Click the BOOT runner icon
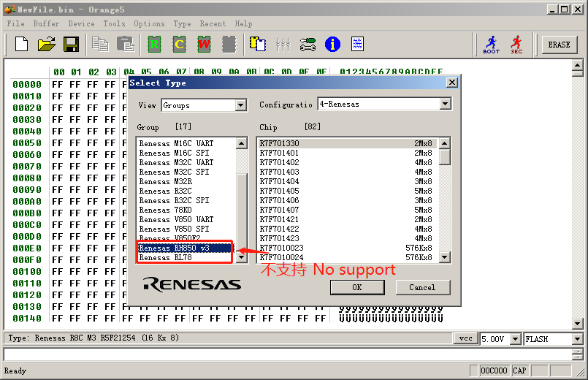 [492, 45]
